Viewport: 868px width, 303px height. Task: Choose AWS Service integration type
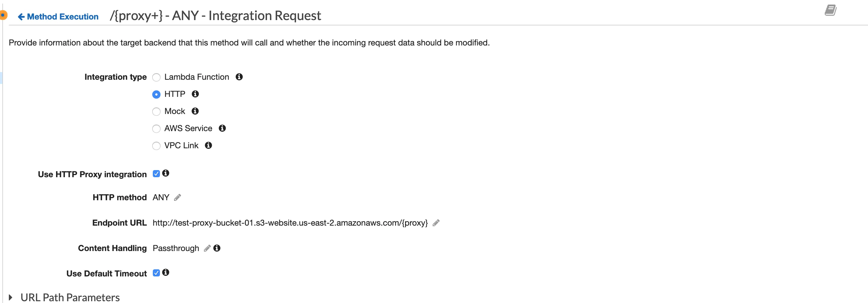(156, 128)
